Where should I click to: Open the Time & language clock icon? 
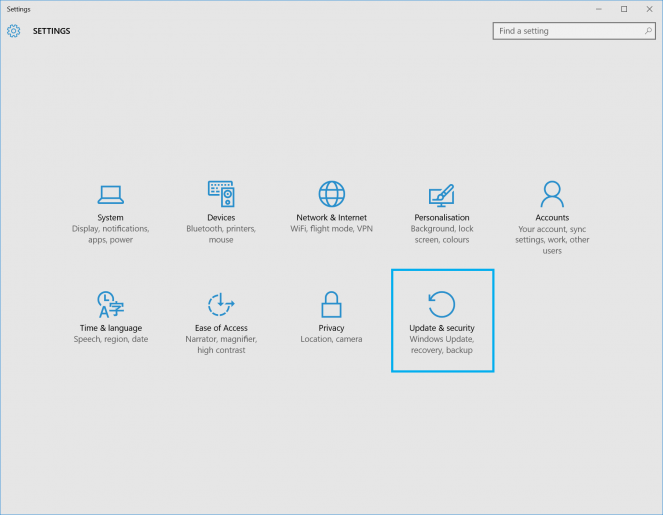[110, 304]
